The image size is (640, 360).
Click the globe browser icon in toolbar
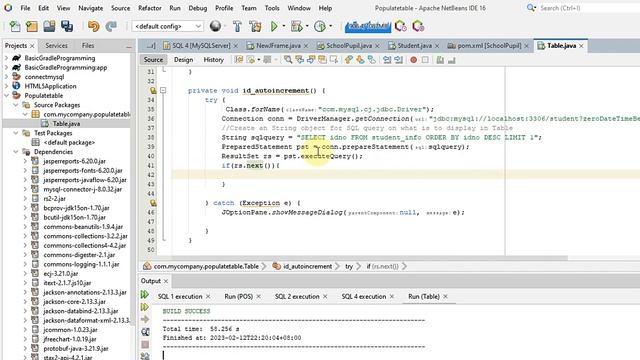tap(215, 27)
